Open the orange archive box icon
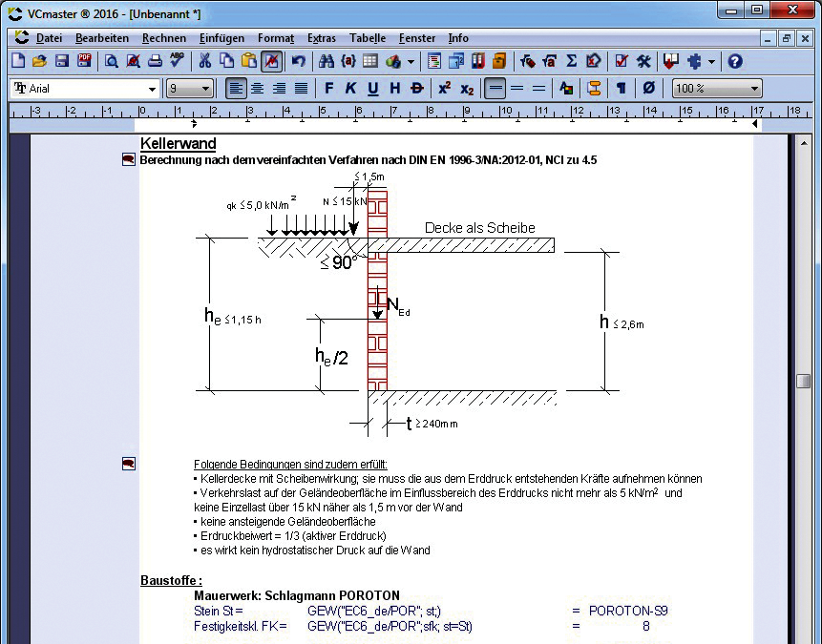This screenshot has height=644, width=822. pyautogui.click(x=499, y=61)
